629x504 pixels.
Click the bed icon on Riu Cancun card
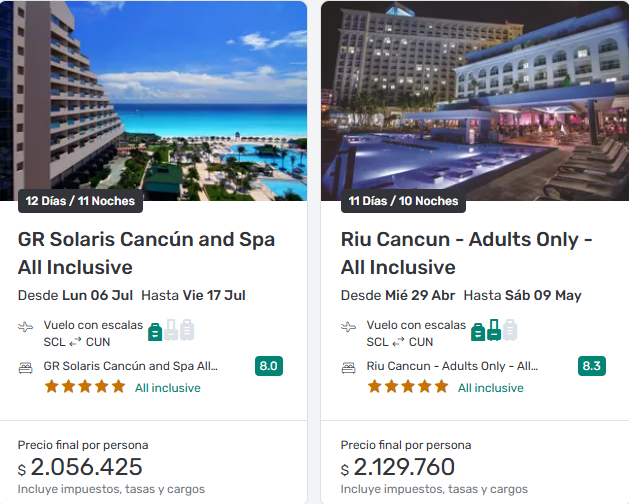click(349, 367)
